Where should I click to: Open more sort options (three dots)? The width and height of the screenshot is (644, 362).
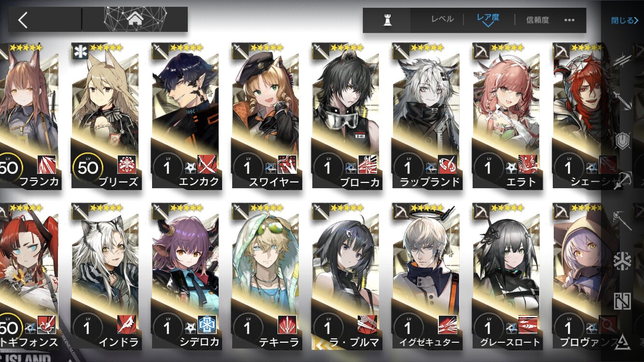(570, 20)
